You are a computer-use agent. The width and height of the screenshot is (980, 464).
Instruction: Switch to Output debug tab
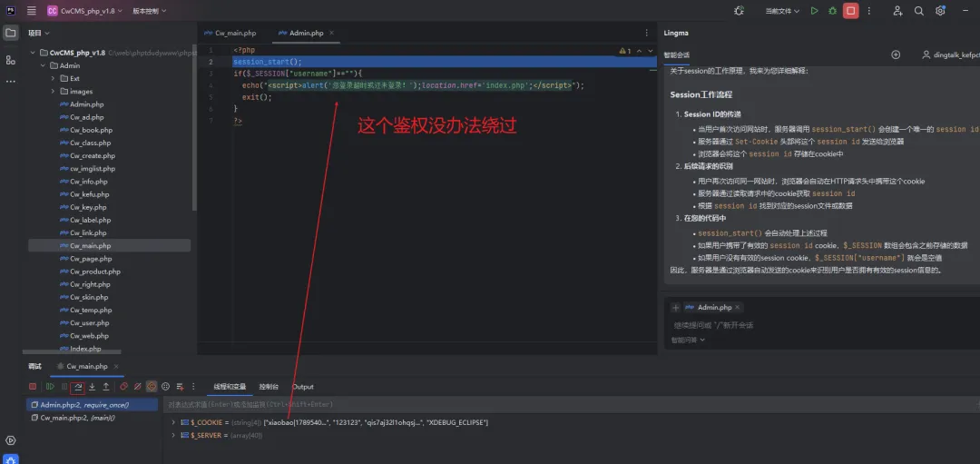point(303,387)
